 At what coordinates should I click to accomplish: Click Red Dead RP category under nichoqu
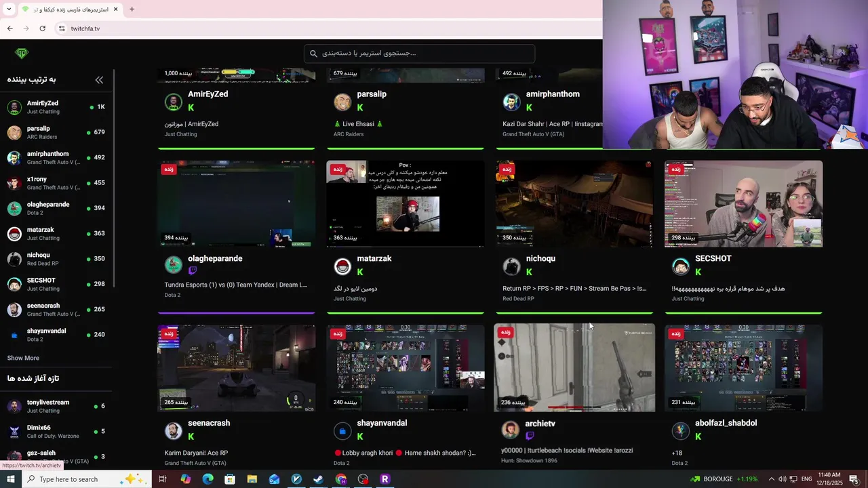(518, 298)
